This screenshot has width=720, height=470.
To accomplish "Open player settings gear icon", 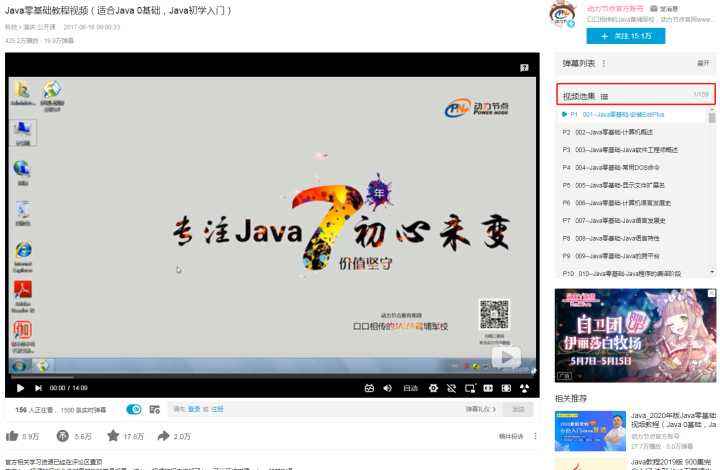I will click(433, 388).
